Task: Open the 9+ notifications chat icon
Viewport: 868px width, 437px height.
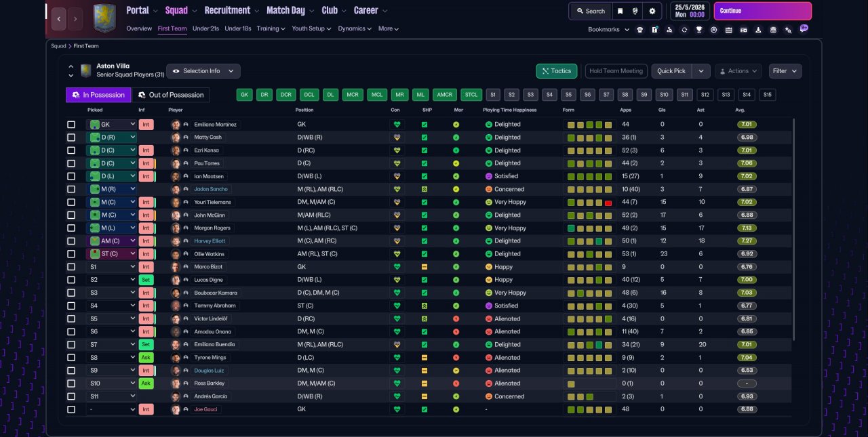Action: [804, 28]
